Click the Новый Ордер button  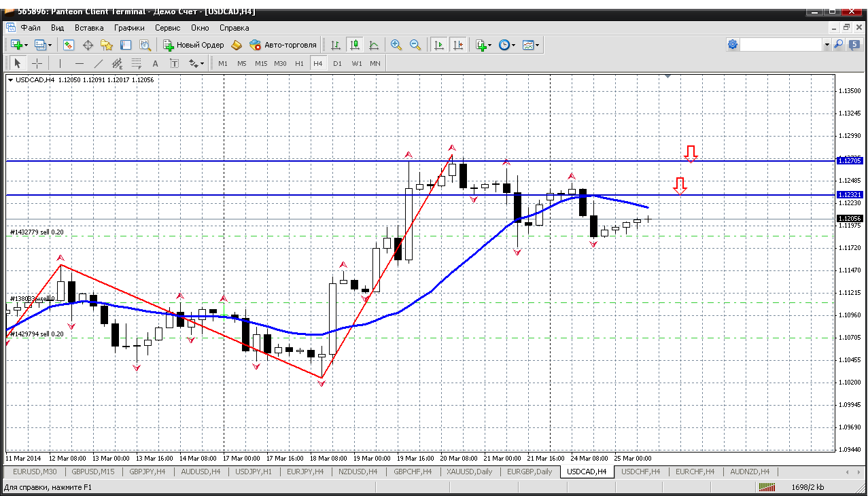coord(194,45)
